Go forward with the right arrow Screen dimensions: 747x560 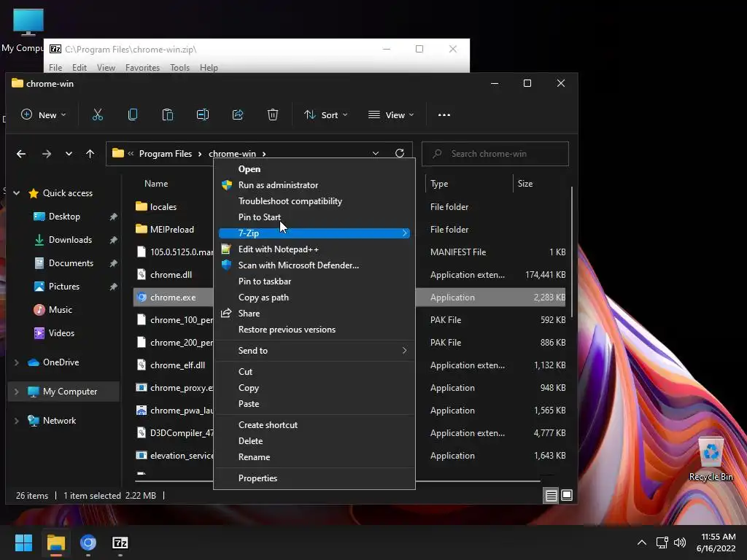point(46,154)
